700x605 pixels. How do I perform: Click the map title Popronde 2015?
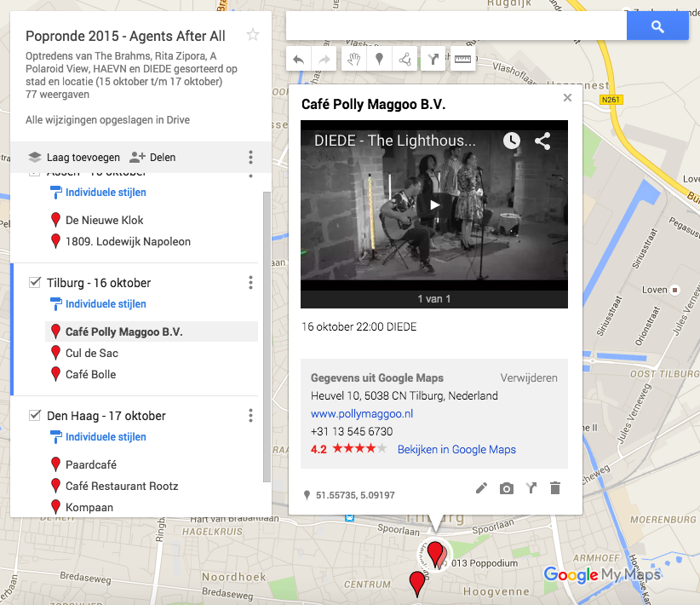(x=125, y=36)
